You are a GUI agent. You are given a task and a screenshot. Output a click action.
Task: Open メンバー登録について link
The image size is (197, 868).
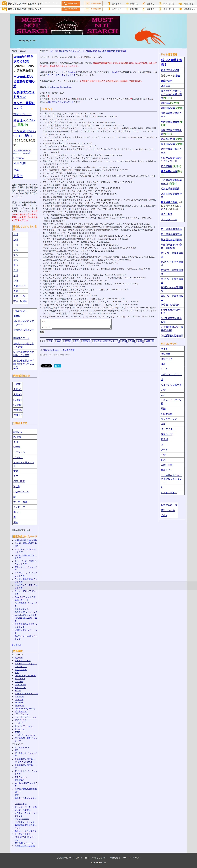[x=24, y=105]
